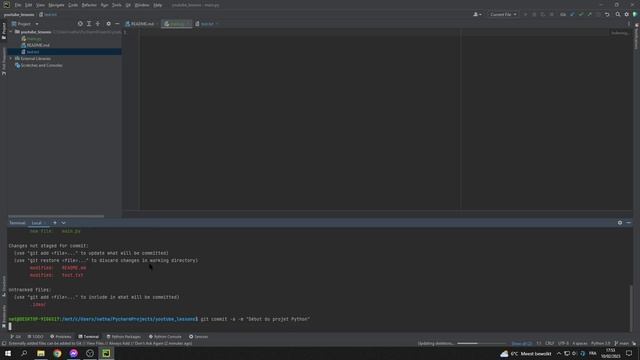Click 4 spaces indent in status bar
The height and width of the screenshot is (360, 640).
580,344
